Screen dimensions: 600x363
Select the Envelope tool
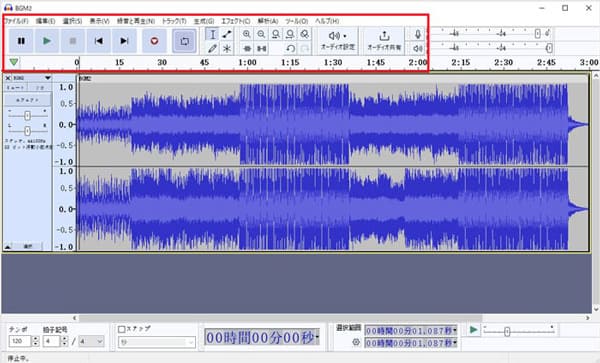[227, 34]
